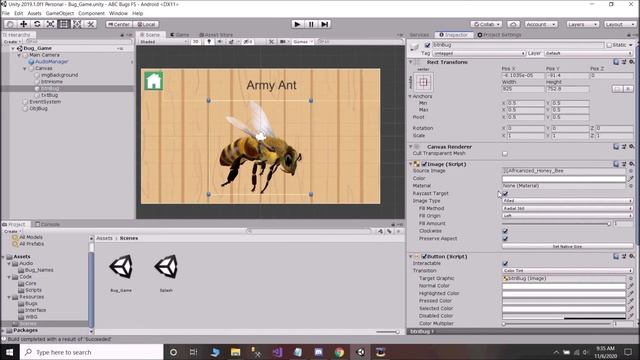
Task: Switch to the Project Settings tab
Action: click(x=500, y=35)
